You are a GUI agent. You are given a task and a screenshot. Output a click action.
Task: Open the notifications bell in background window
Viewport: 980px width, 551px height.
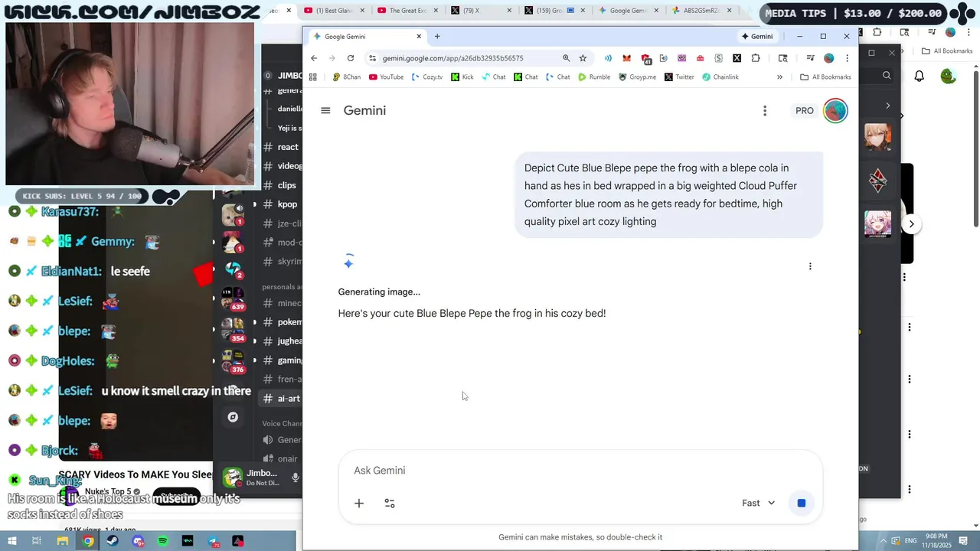(x=919, y=76)
